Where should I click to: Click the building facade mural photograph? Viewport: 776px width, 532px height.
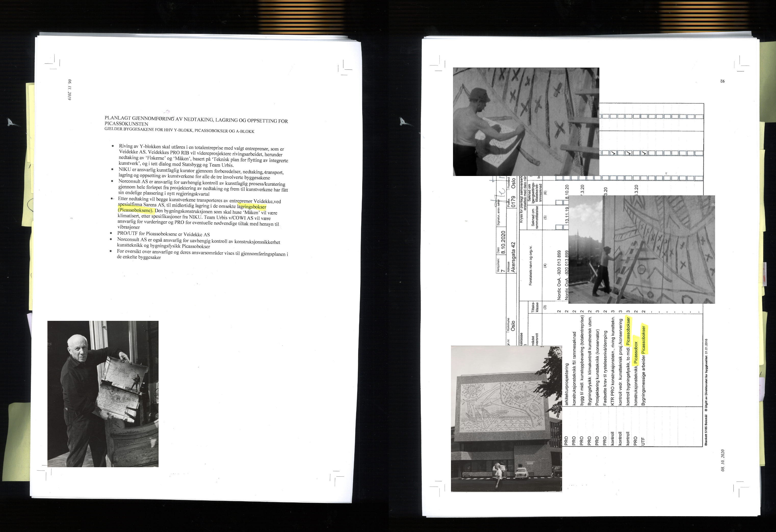click(x=506, y=419)
